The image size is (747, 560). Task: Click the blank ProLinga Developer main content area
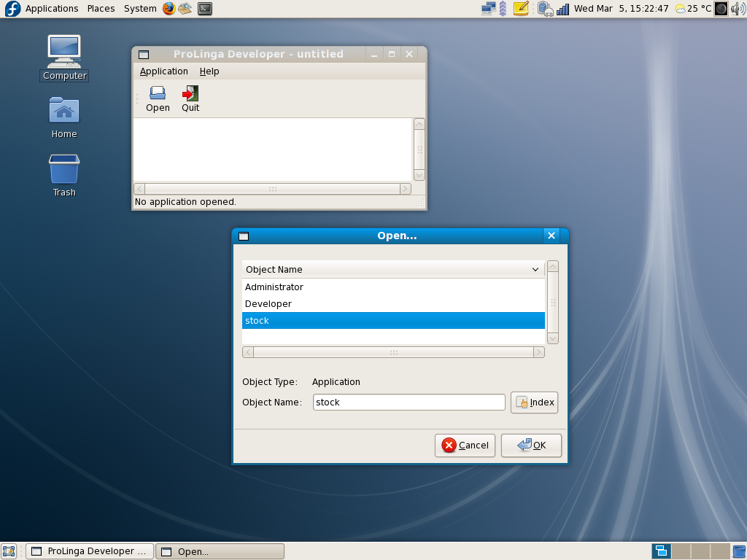pos(273,149)
